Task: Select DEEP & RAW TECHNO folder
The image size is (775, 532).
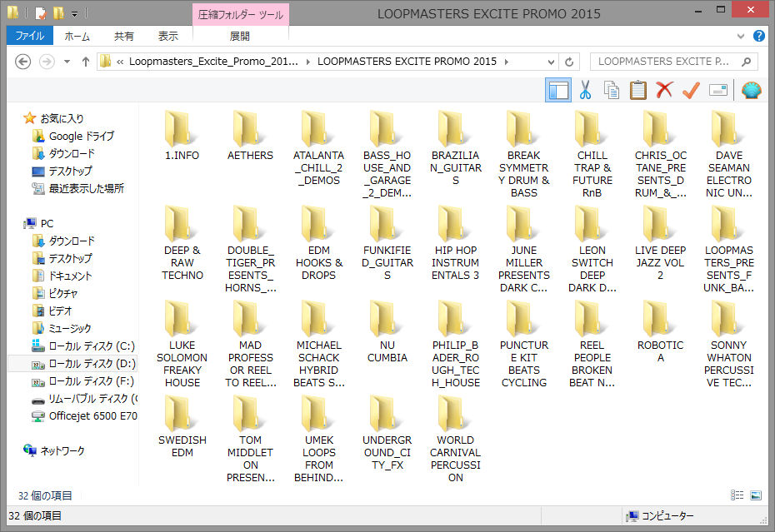Action: pyautogui.click(x=182, y=242)
